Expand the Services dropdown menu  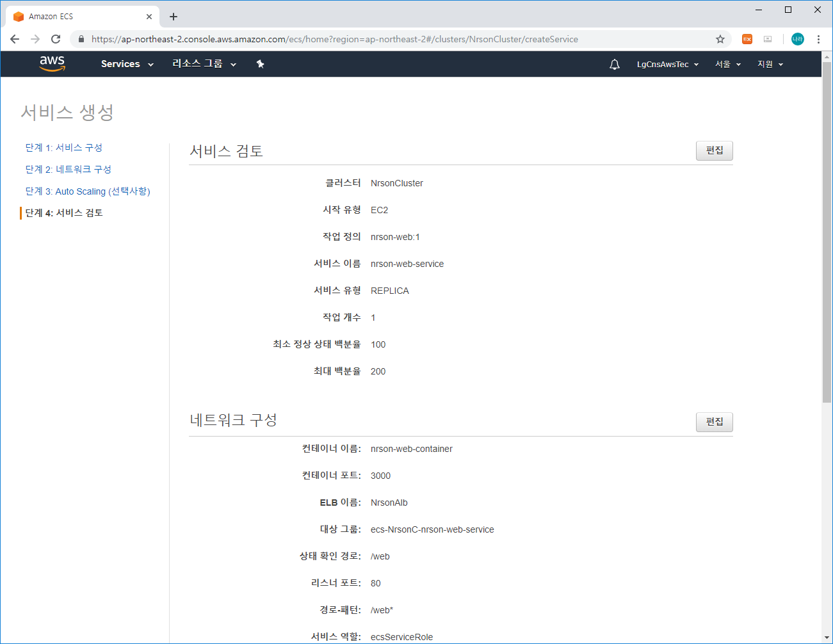[x=127, y=64]
